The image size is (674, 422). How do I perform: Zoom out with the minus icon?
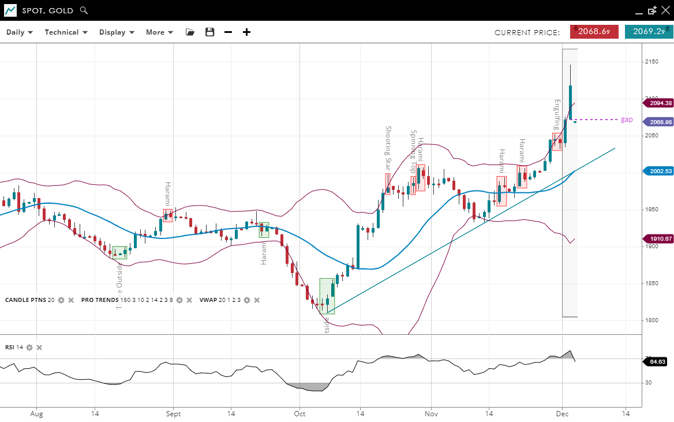228,32
